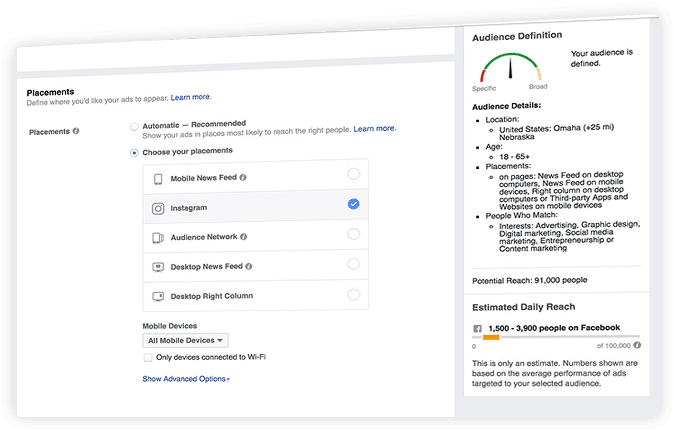Image resolution: width=674 pixels, height=431 pixels.
Task: Click the Desktop News Feed monitor icon
Action: click(158, 267)
